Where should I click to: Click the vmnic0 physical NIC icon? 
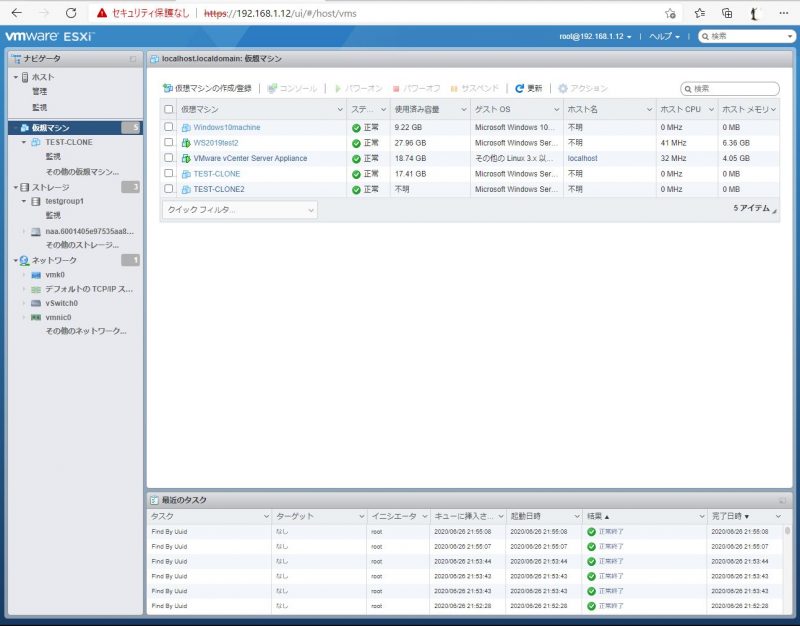36,318
